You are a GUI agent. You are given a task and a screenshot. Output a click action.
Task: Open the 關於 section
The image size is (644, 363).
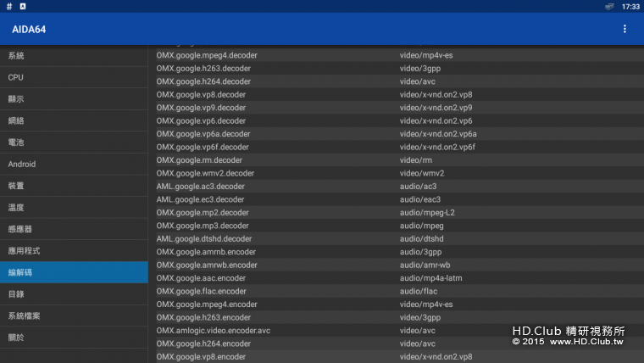pos(74,338)
